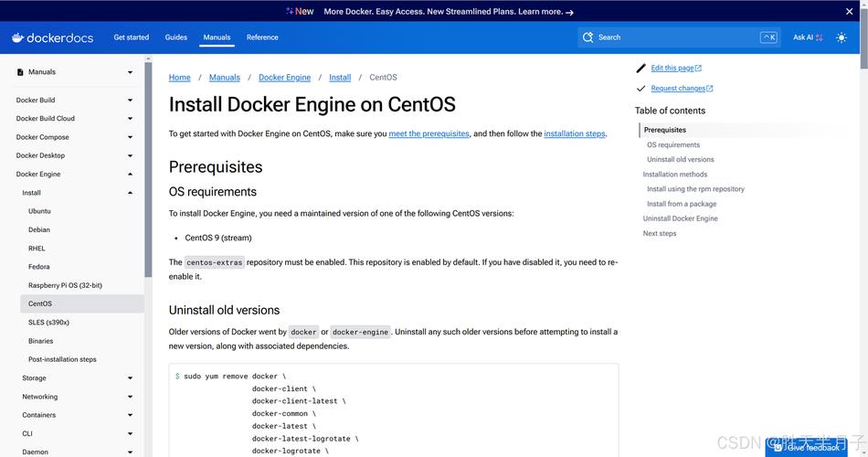Viewport: 868px width, 457px height.
Task: Click the Docker Engine breadcrumb link
Action: (284, 78)
